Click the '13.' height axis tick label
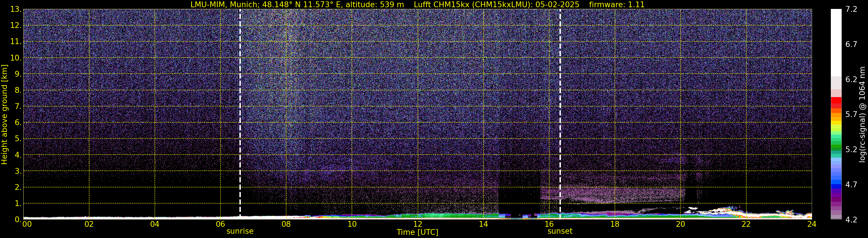Image resolution: width=868 pixels, height=238 pixels. point(16,10)
